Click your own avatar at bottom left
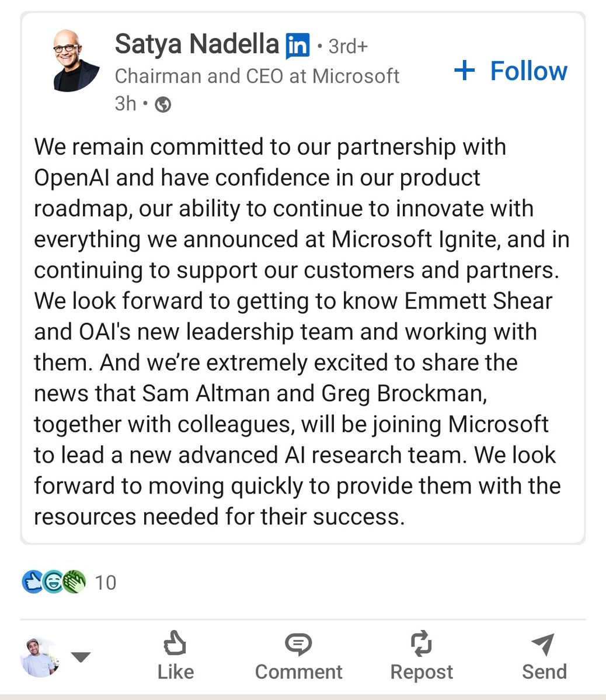 [40, 657]
